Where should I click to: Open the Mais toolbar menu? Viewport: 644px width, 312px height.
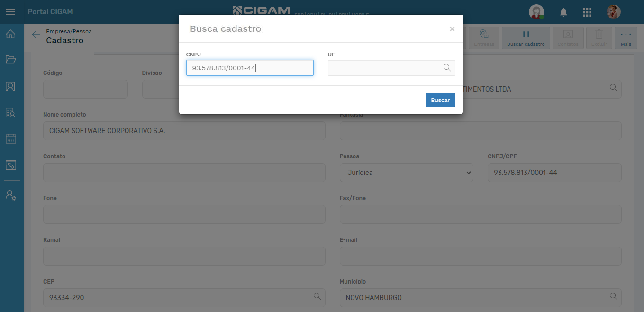pos(626,38)
